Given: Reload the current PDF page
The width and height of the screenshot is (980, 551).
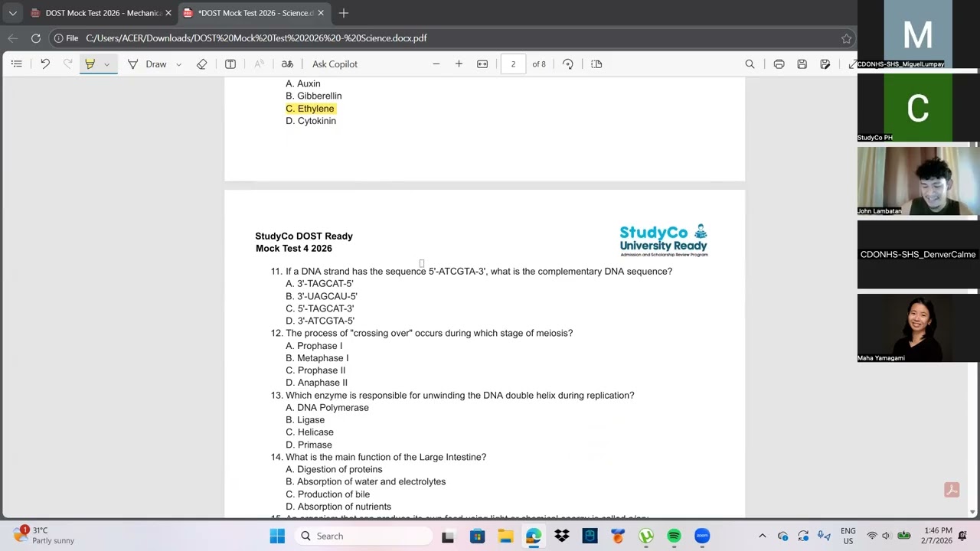Looking at the screenshot, I should [36, 38].
